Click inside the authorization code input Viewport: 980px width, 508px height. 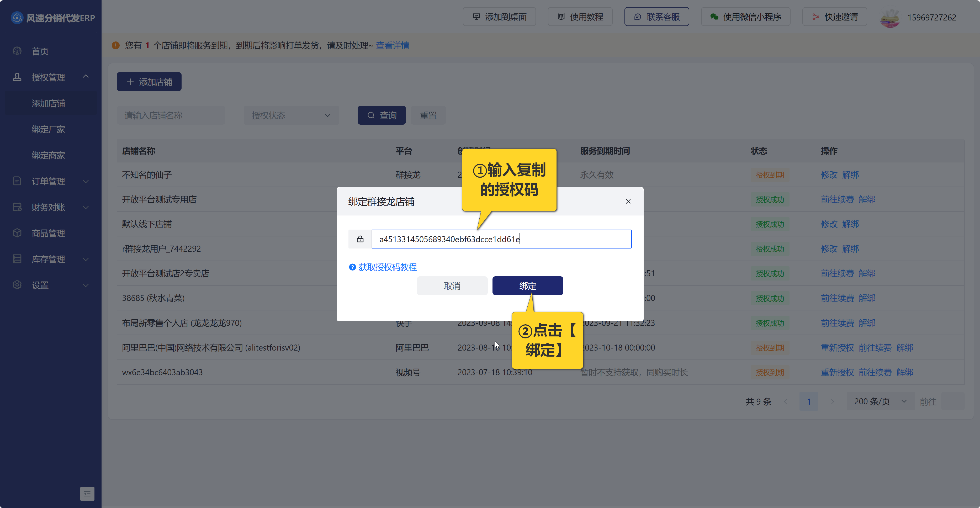coord(571,239)
